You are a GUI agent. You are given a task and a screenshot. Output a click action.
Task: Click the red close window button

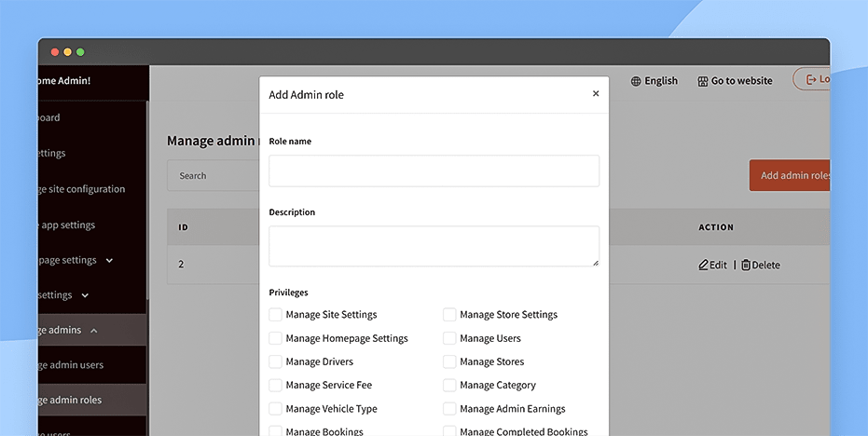(x=55, y=52)
